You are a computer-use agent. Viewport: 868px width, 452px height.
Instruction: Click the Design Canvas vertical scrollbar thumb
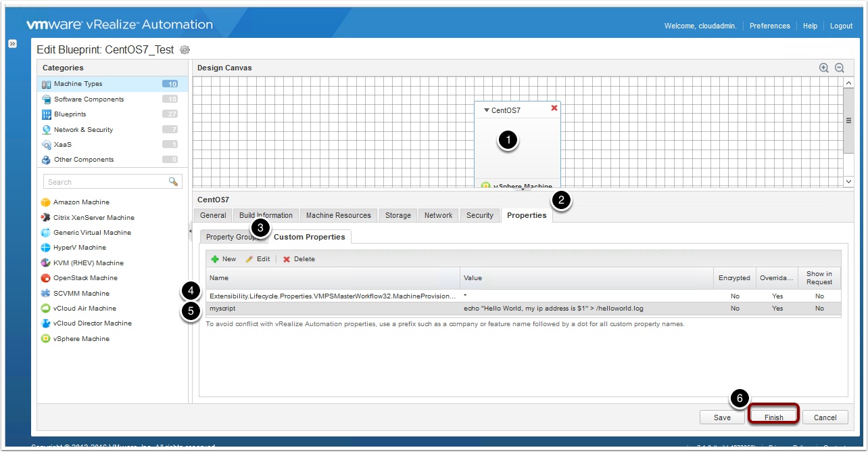848,121
